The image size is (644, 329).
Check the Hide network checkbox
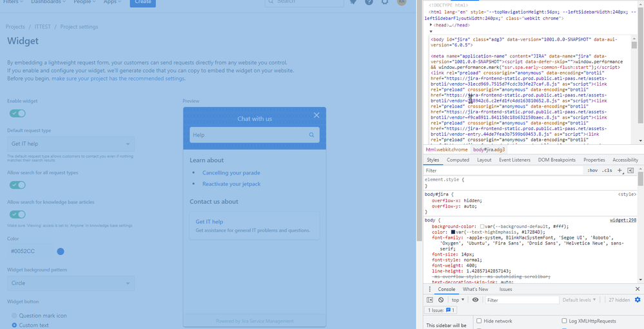coord(479,321)
